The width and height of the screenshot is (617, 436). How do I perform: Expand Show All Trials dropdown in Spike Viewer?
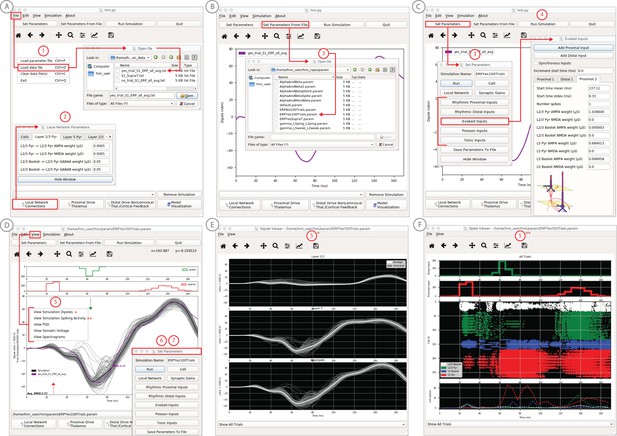[x=520, y=424]
